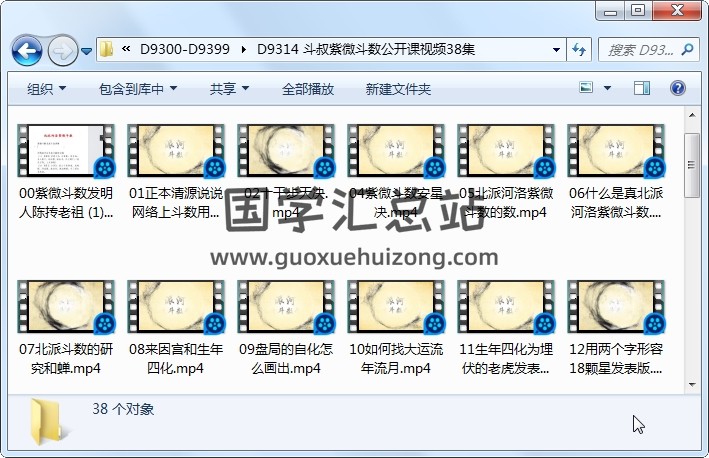
Task: Select video icon 12用两个字形容18颗星
Action: (616, 307)
